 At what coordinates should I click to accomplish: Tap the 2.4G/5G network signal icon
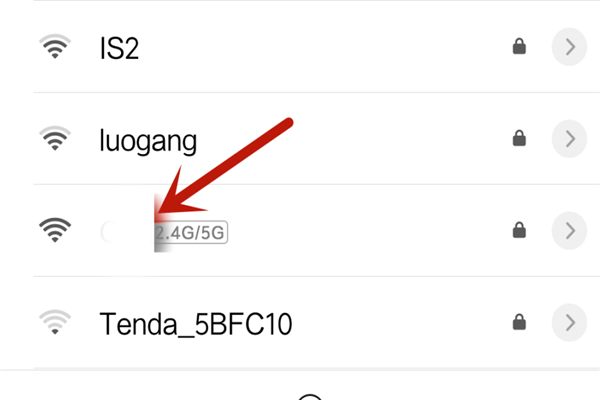pos(55,230)
